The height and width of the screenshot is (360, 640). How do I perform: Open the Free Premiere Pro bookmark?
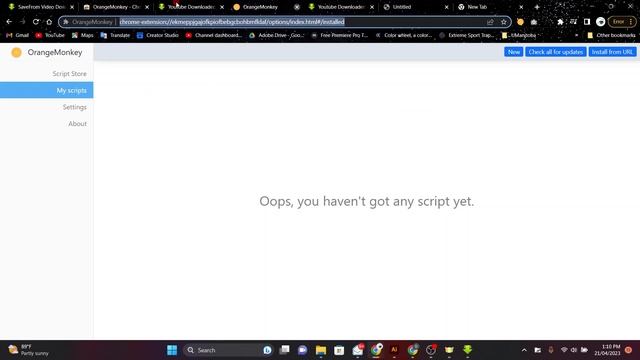pos(340,35)
